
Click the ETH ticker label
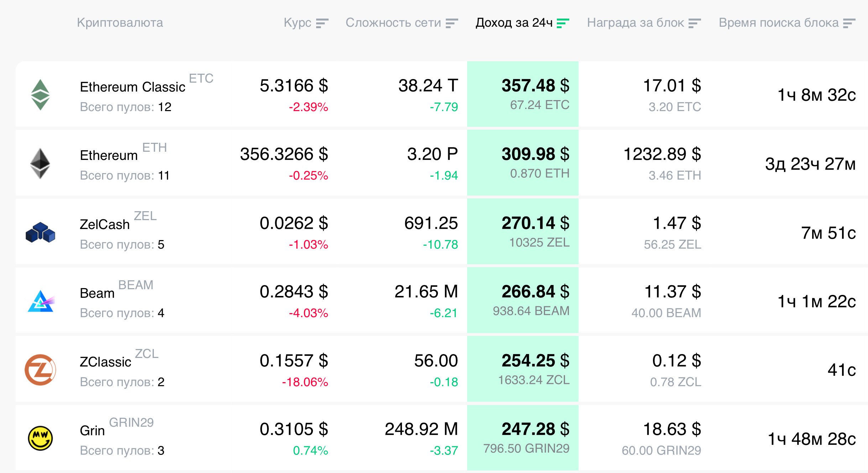click(155, 147)
